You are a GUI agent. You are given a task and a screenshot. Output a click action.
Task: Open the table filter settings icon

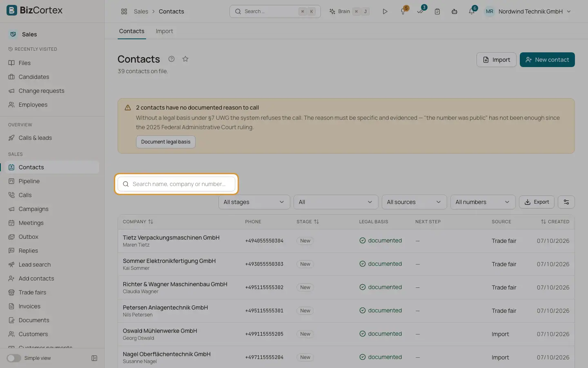click(566, 202)
